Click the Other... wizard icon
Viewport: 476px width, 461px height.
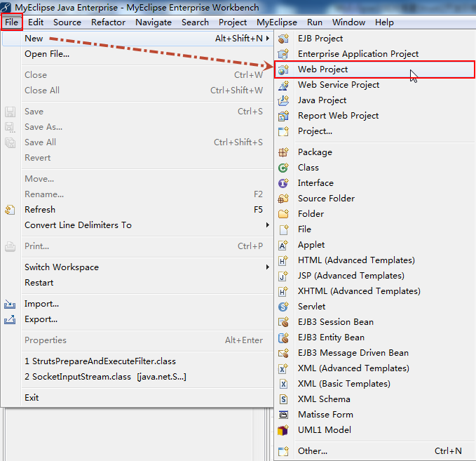click(283, 451)
